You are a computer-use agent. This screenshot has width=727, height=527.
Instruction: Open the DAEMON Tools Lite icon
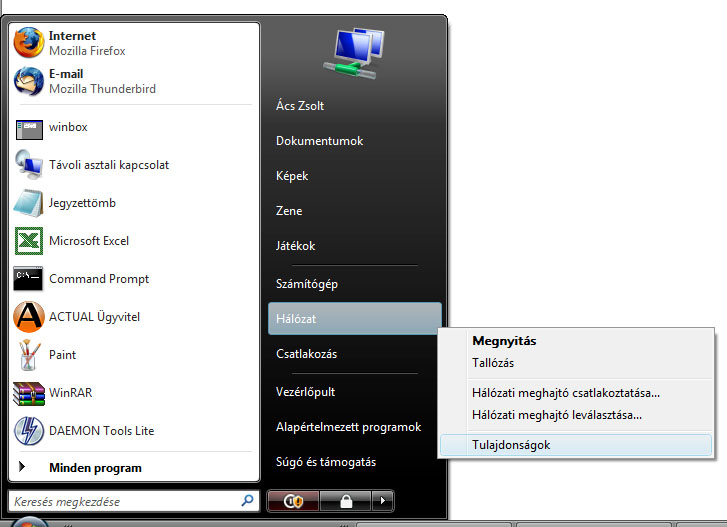click(29, 431)
